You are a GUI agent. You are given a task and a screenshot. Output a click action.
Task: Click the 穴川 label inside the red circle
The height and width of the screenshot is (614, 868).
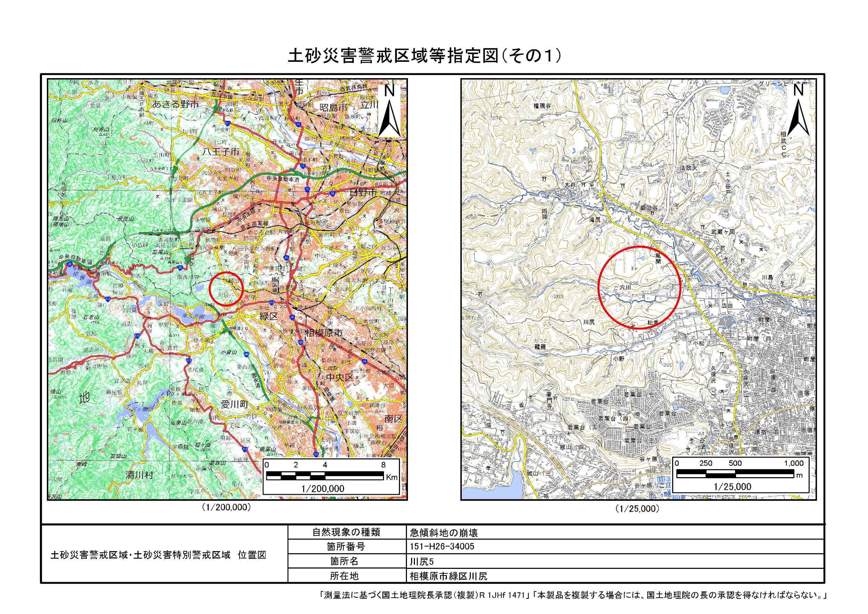click(625, 287)
